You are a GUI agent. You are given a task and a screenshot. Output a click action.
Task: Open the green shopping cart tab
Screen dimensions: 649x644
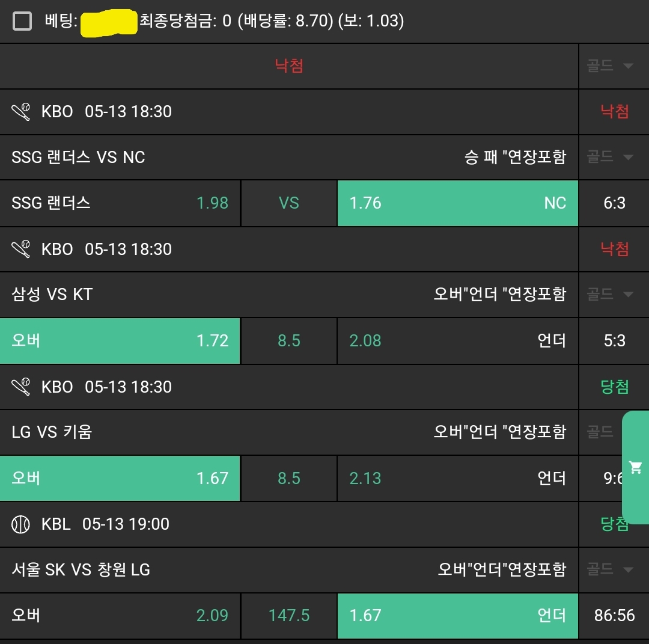635,467
